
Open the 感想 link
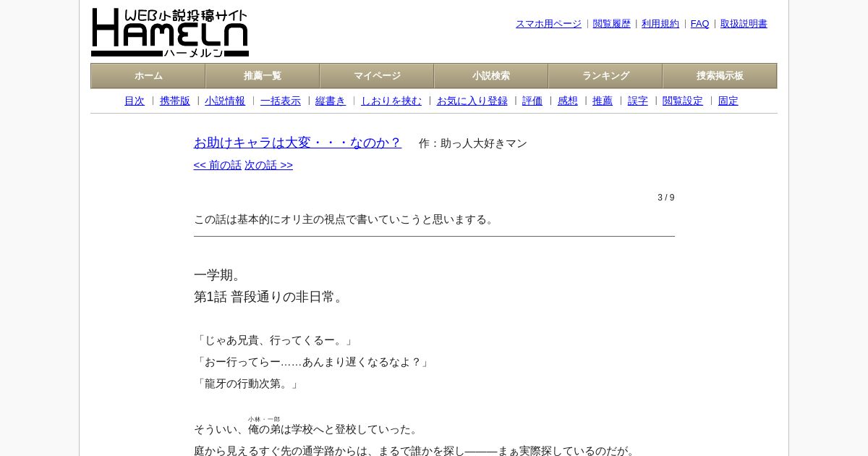coord(568,101)
